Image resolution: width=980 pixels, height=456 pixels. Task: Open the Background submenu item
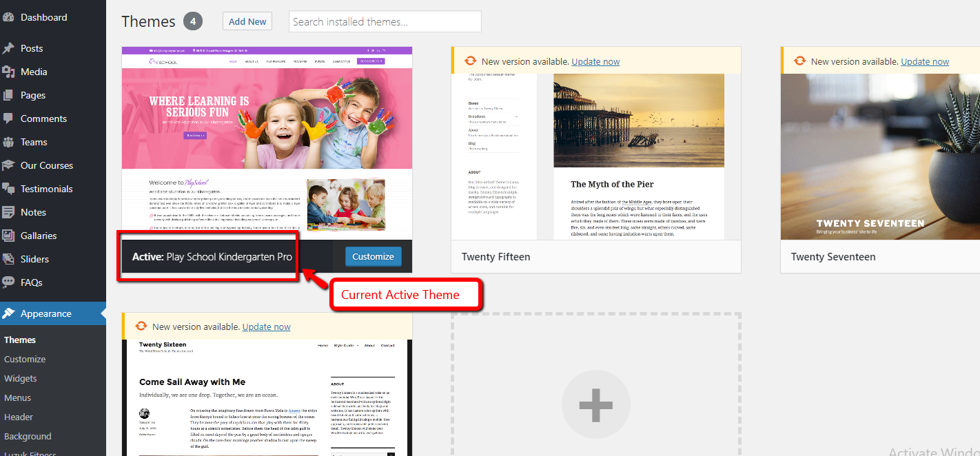pyautogui.click(x=28, y=436)
